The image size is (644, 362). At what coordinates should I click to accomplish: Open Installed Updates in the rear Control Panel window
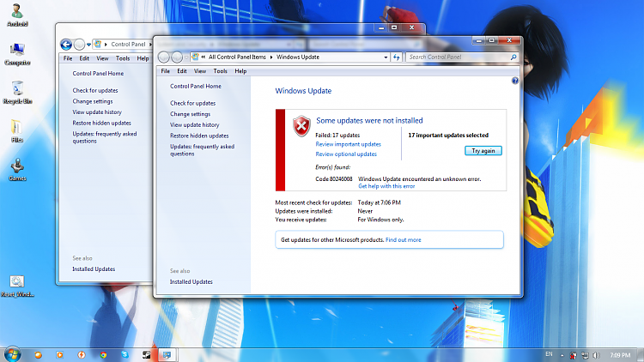point(94,269)
